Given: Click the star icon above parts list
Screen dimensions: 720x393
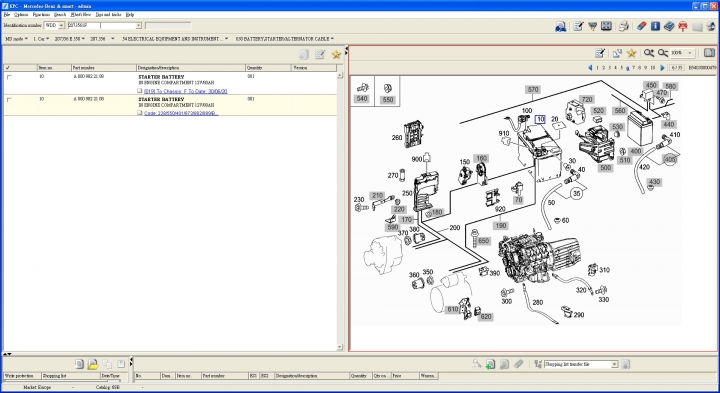Looking at the screenshot, I should pos(336,55).
